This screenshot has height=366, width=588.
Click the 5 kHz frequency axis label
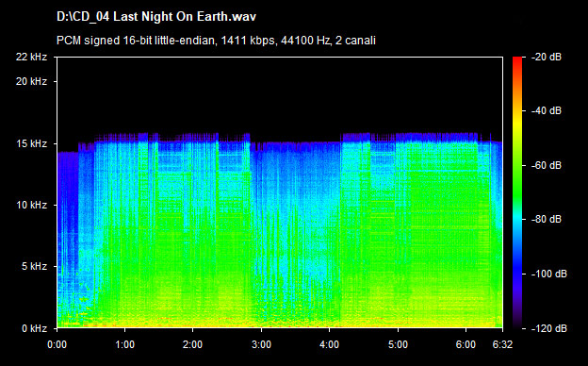(34, 267)
